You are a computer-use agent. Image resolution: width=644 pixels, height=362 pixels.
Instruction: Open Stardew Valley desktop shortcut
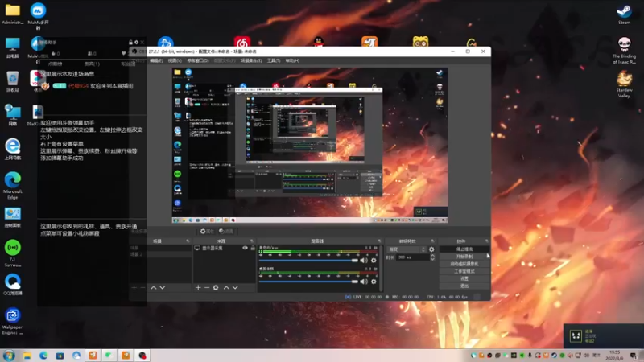pyautogui.click(x=624, y=84)
